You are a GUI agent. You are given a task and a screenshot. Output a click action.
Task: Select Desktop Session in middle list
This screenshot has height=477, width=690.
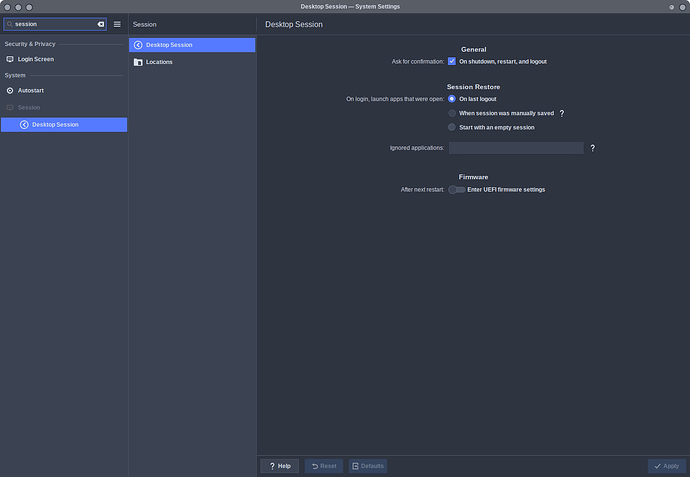click(192, 45)
